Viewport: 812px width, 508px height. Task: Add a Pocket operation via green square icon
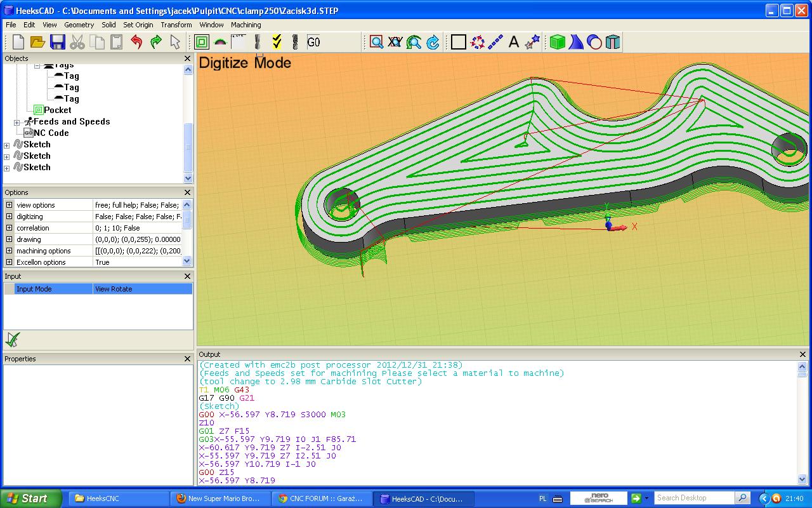tap(202, 42)
